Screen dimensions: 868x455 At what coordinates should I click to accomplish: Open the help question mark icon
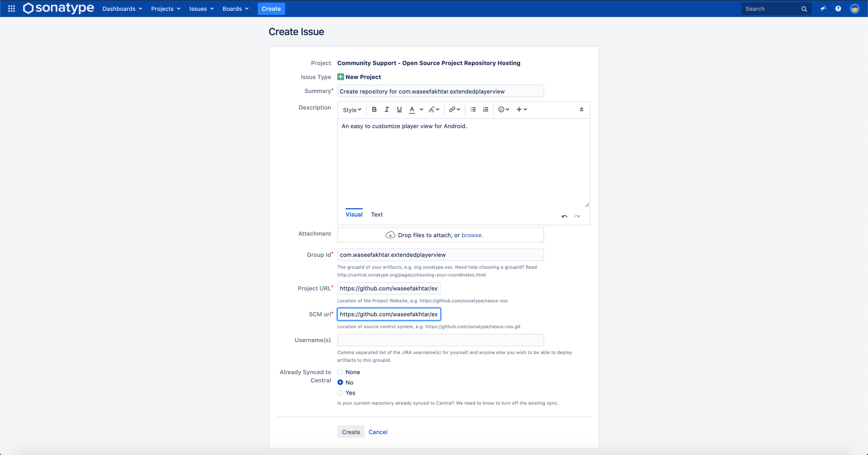point(838,9)
